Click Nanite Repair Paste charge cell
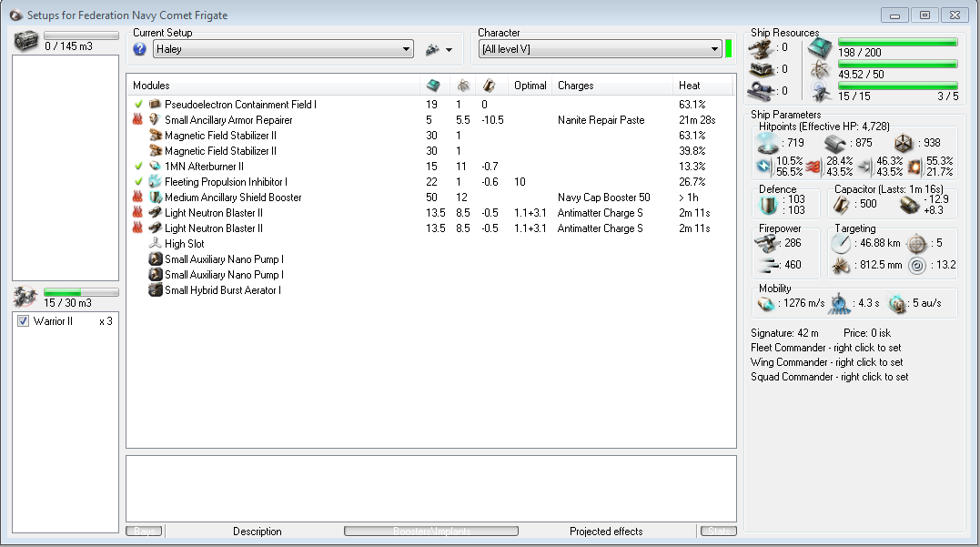The height and width of the screenshot is (547, 980). tap(601, 120)
